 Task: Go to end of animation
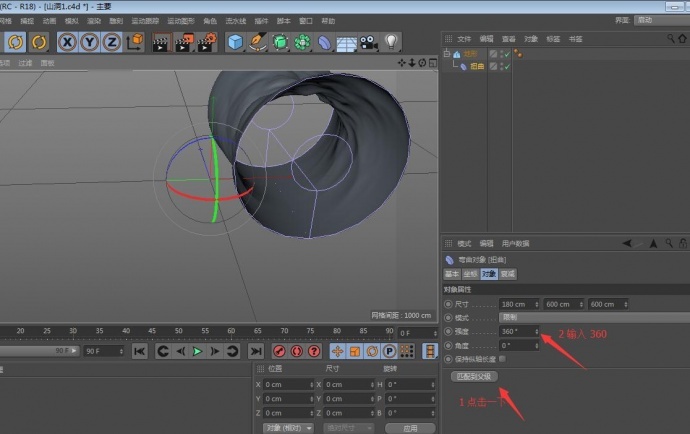tap(256, 351)
